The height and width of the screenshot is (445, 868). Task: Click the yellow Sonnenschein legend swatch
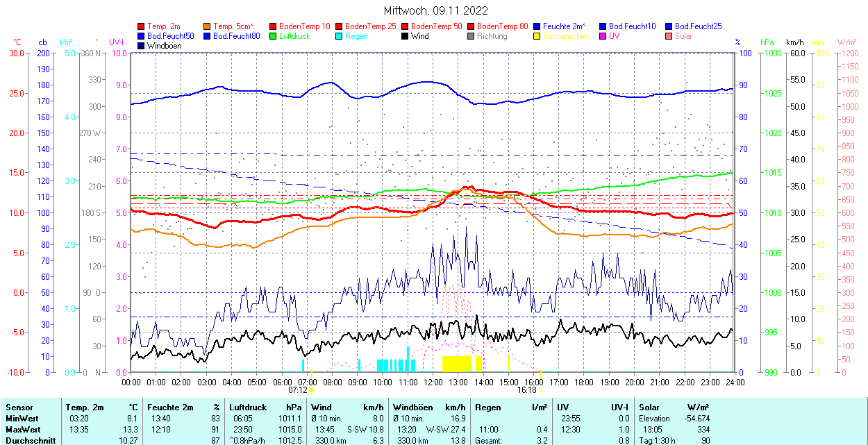537,36
